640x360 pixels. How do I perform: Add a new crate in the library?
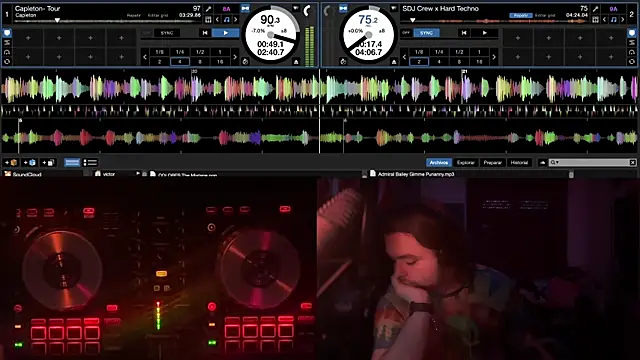pyautogui.click(x=11, y=162)
